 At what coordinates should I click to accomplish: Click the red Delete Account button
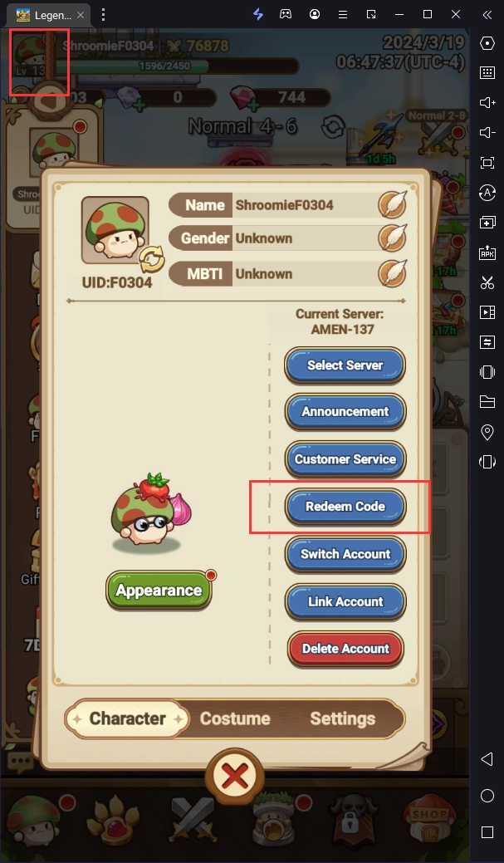[345, 649]
